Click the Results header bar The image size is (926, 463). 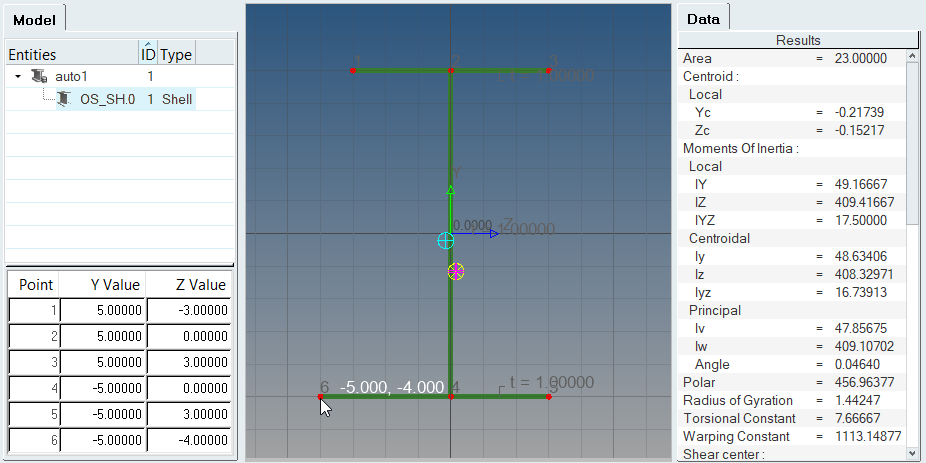[797, 40]
